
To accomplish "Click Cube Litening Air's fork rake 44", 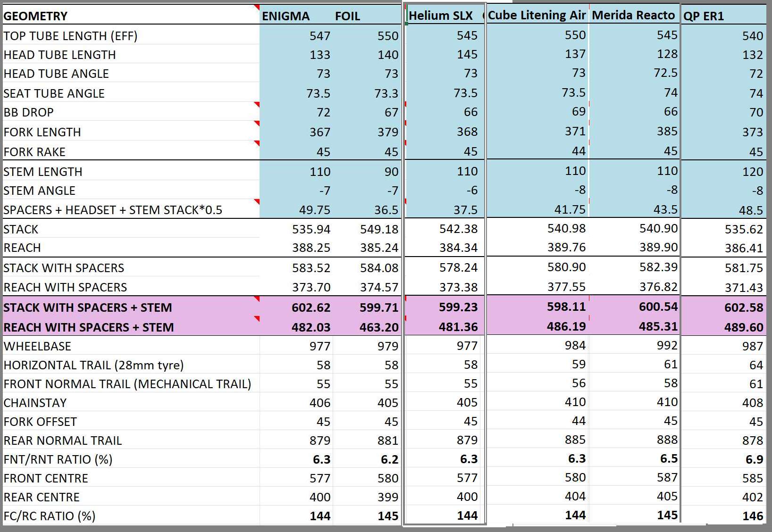I will [x=579, y=151].
